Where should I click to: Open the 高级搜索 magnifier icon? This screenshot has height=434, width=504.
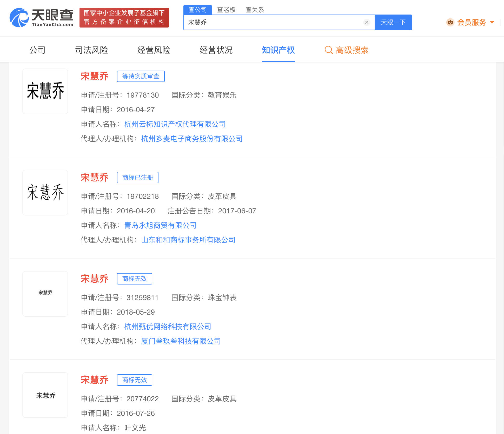point(329,50)
